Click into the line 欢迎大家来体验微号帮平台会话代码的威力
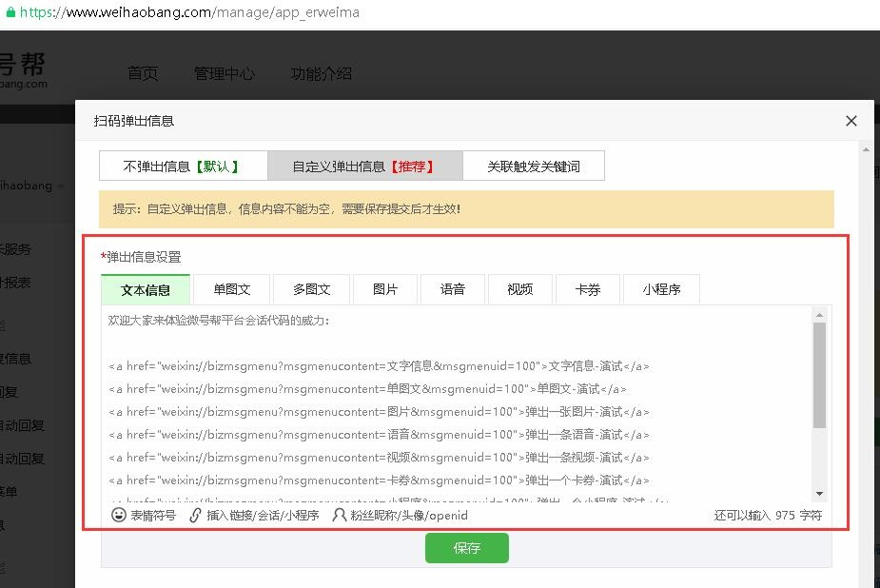This screenshot has width=880, height=588. pos(219,321)
